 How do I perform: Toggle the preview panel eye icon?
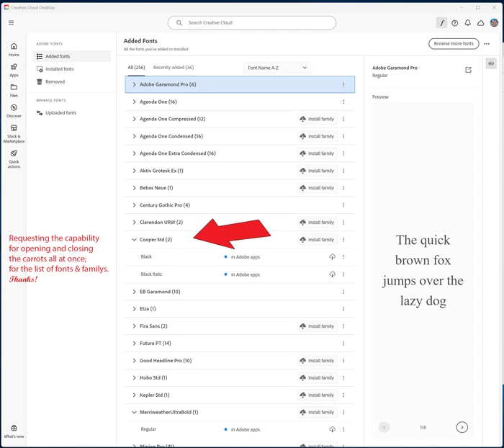pyautogui.click(x=491, y=63)
